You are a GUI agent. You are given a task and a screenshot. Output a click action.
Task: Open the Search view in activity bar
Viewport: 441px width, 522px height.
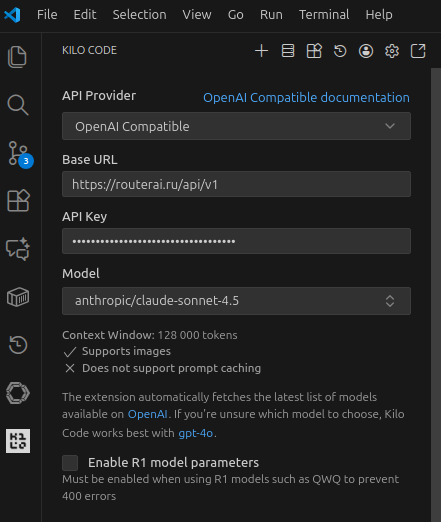(17, 105)
